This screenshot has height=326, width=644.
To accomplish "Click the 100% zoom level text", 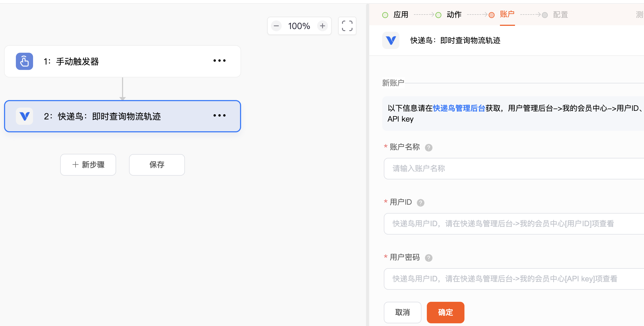I will click(x=299, y=26).
